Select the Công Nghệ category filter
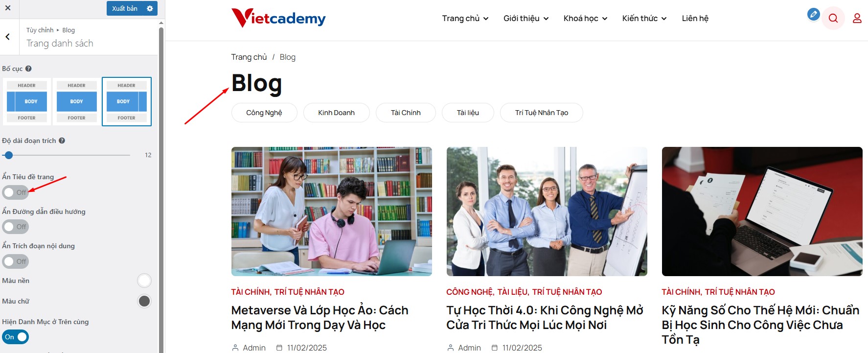This screenshot has height=353, width=868. click(x=264, y=113)
